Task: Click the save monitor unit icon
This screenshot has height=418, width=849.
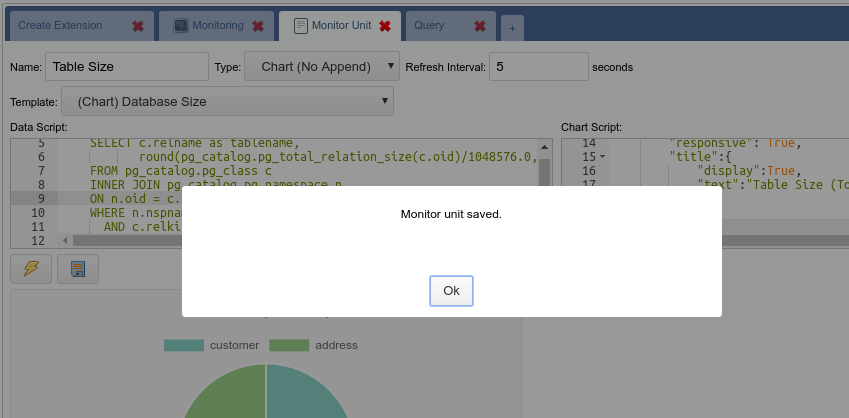Action: [x=77, y=269]
